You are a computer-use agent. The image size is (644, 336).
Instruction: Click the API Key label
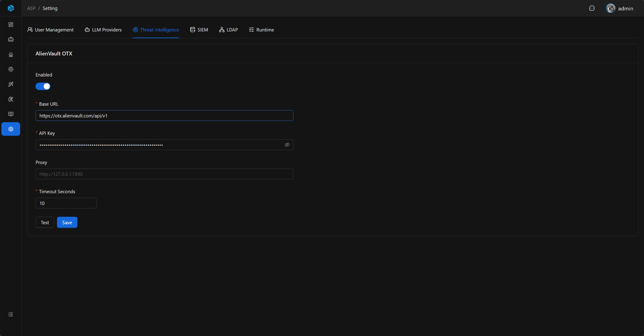[47, 133]
